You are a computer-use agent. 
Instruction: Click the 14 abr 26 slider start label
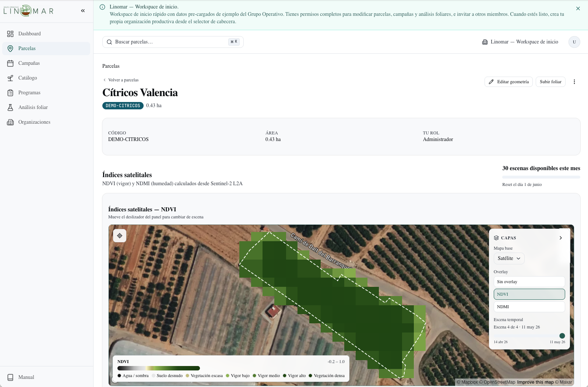500,342
